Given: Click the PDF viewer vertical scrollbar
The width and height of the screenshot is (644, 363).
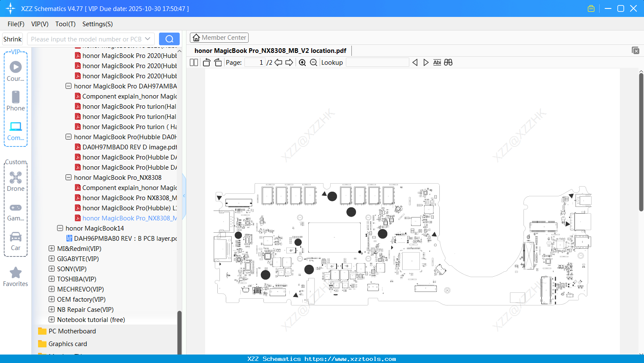Looking at the screenshot, I should [641, 142].
